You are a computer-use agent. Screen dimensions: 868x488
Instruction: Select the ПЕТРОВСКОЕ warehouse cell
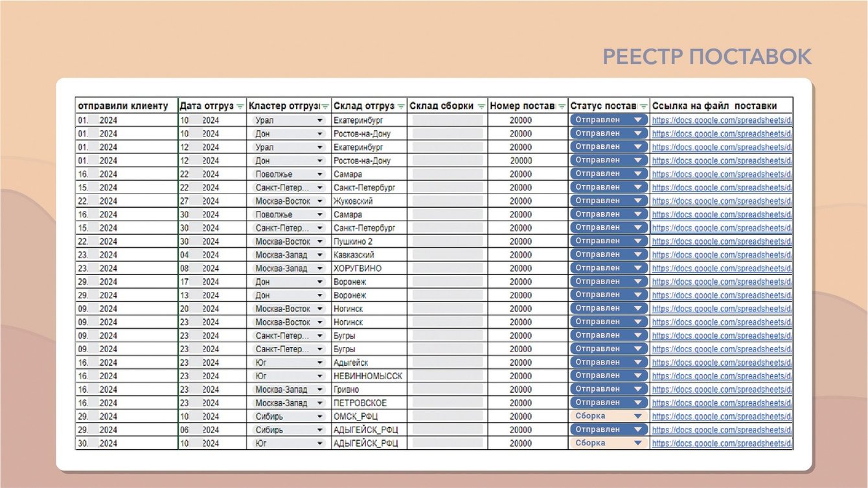369,403
